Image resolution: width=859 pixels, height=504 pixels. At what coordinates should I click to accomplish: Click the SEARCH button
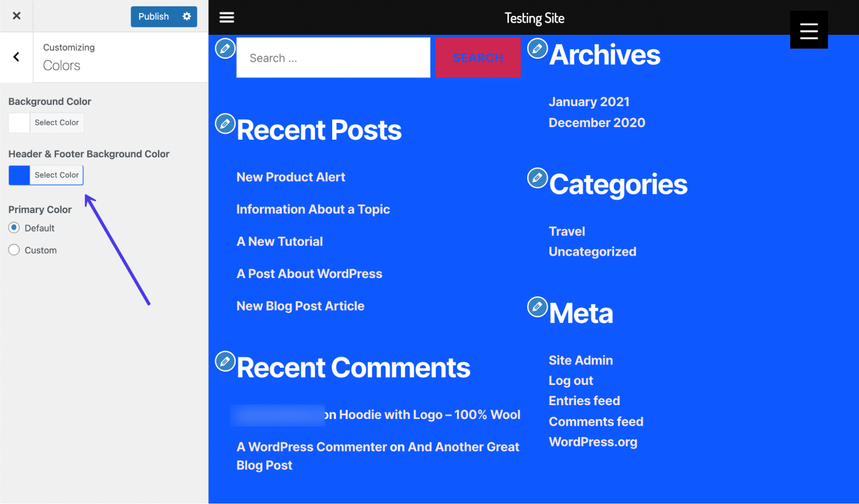pos(479,58)
